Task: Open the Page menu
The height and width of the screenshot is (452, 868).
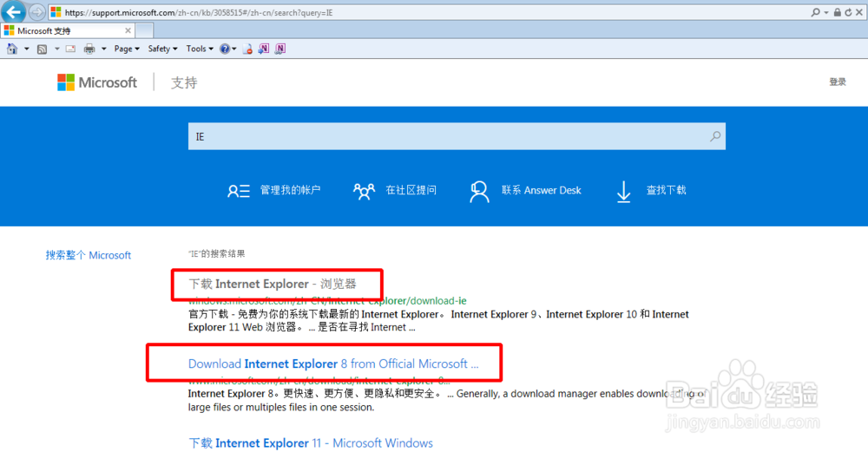Action: coord(127,49)
